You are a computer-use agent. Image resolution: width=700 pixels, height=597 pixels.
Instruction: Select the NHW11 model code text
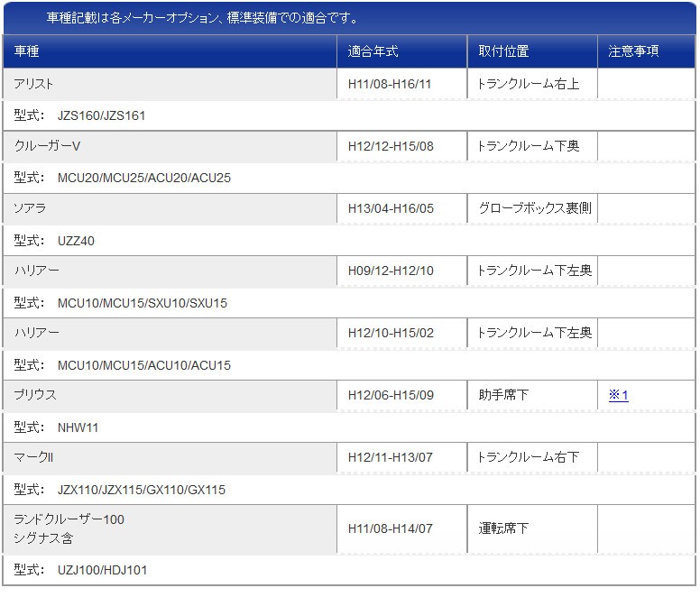[x=78, y=427]
